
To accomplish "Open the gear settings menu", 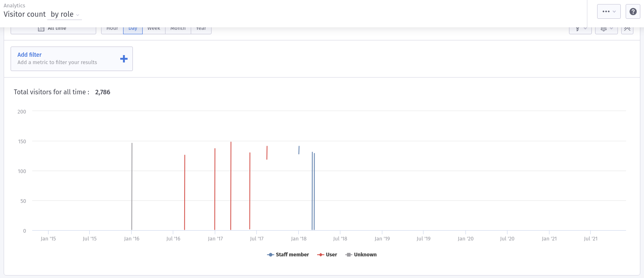I will point(604,29).
